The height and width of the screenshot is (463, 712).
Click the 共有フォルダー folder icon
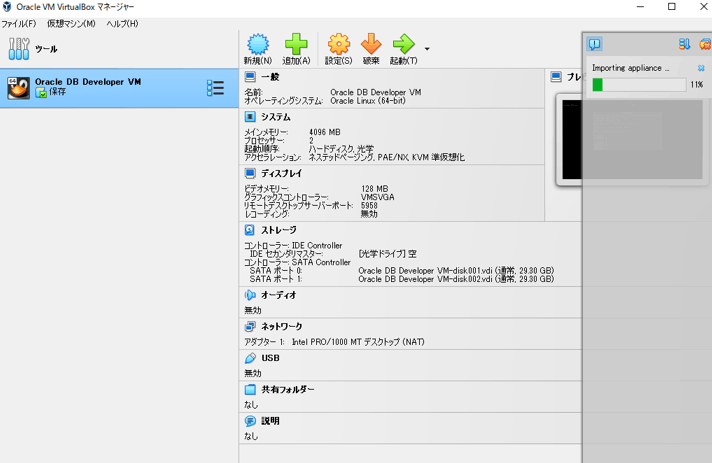click(x=250, y=389)
